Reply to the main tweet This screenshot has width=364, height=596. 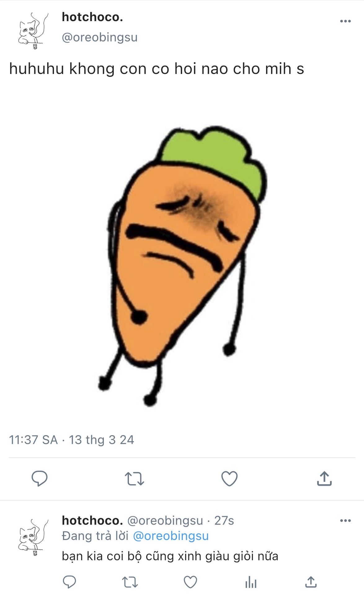click(x=39, y=478)
